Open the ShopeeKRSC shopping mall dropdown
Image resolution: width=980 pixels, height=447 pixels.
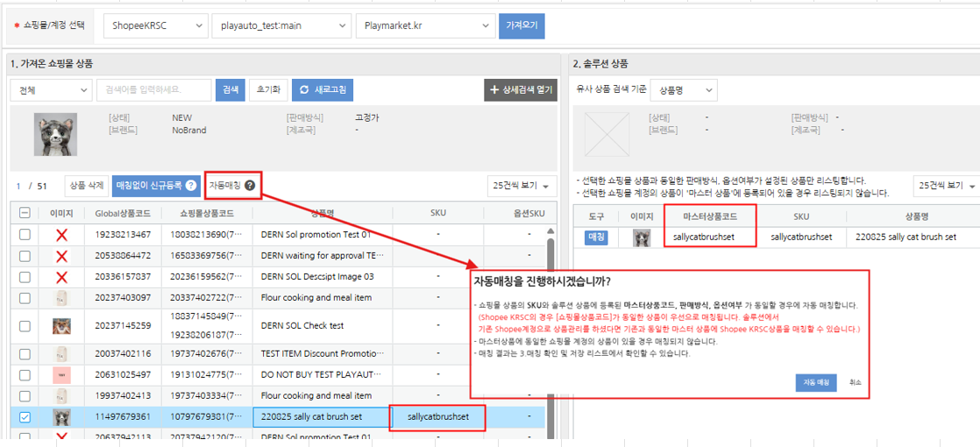coord(155,26)
